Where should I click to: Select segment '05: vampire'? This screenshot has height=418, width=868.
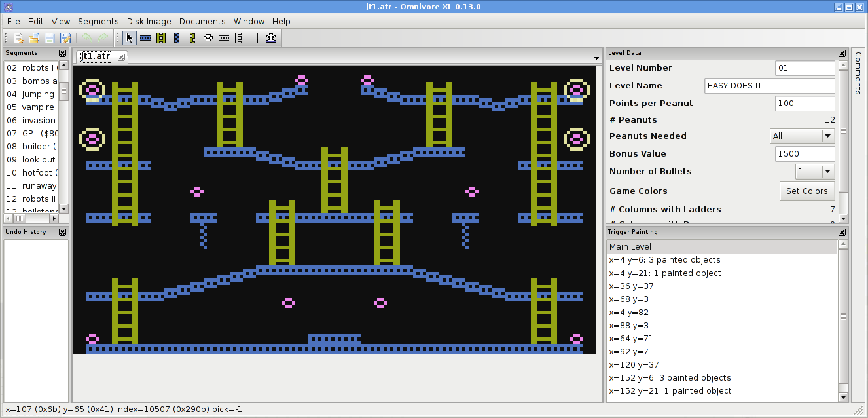[x=31, y=107]
